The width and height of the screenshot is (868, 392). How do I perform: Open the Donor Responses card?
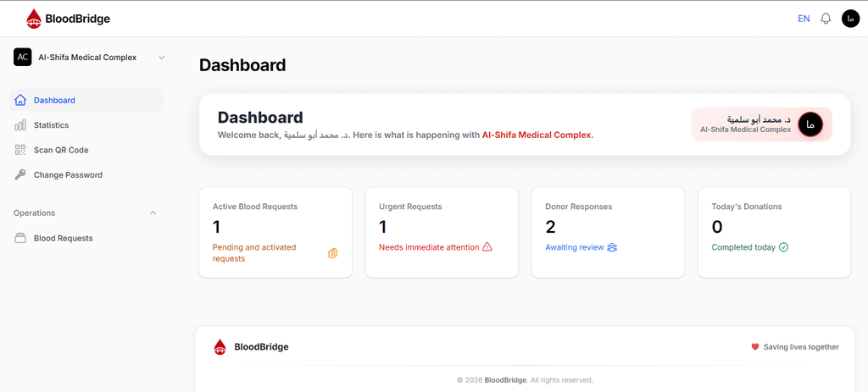(608, 232)
